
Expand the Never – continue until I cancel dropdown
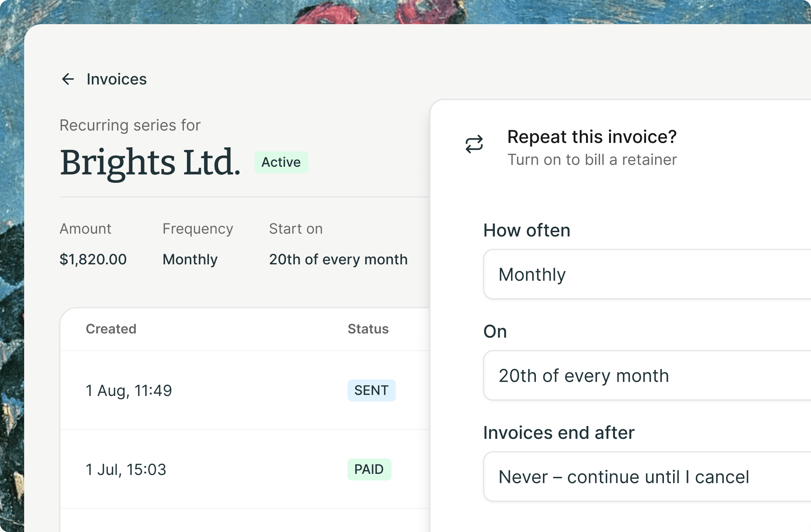tap(647, 476)
